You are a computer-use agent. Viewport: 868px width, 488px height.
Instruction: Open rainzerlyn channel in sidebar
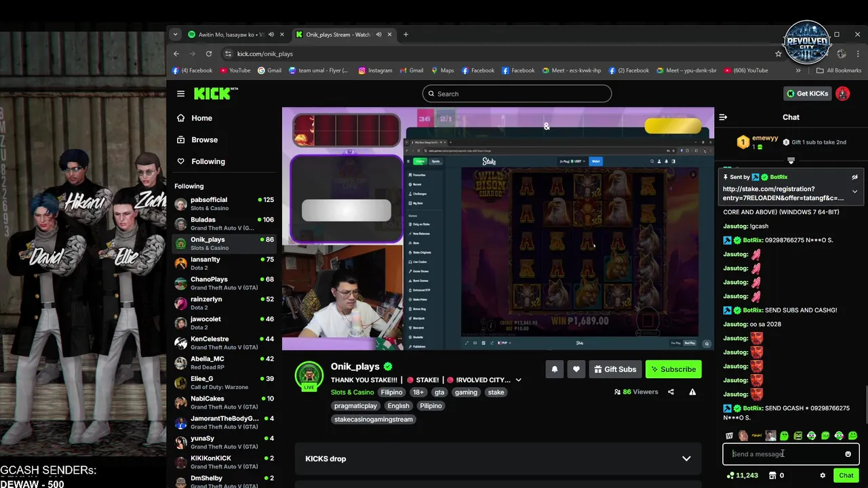click(x=224, y=303)
